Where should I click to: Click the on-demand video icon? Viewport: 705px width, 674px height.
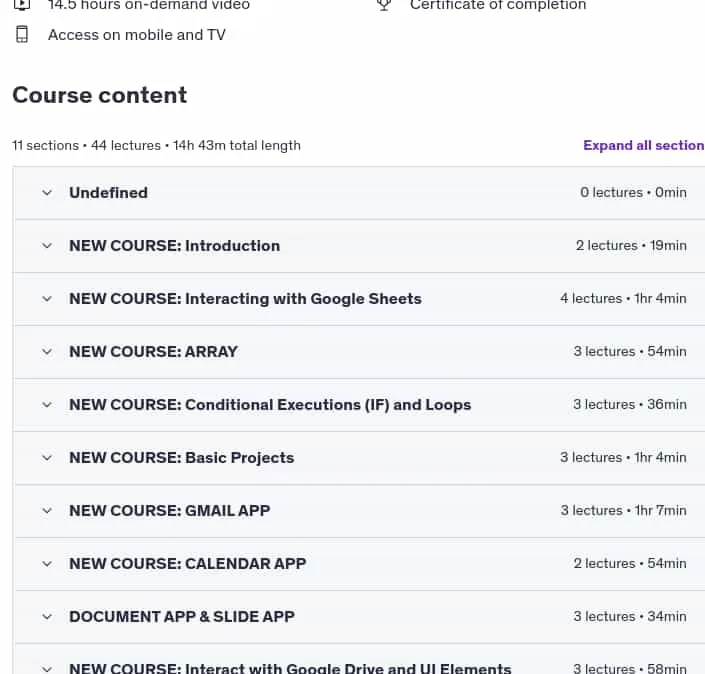pyautogui.click(x=22, y=4)
